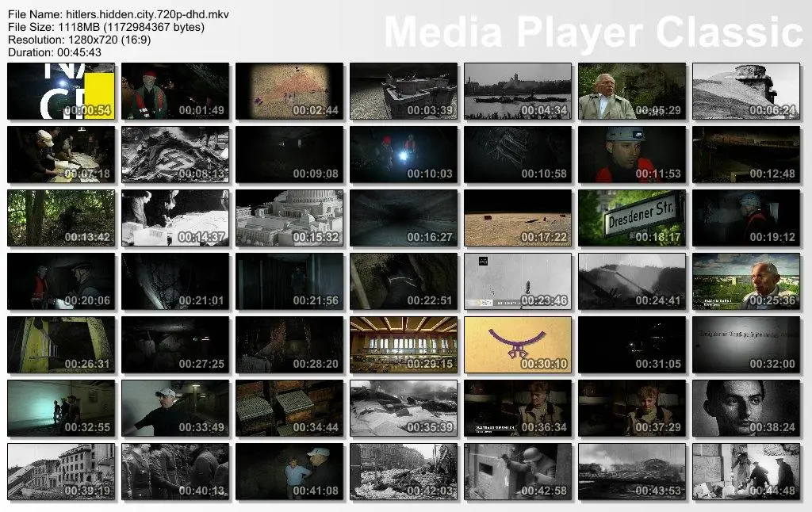Select the model table frame 00:14:37

pos(175,218)
